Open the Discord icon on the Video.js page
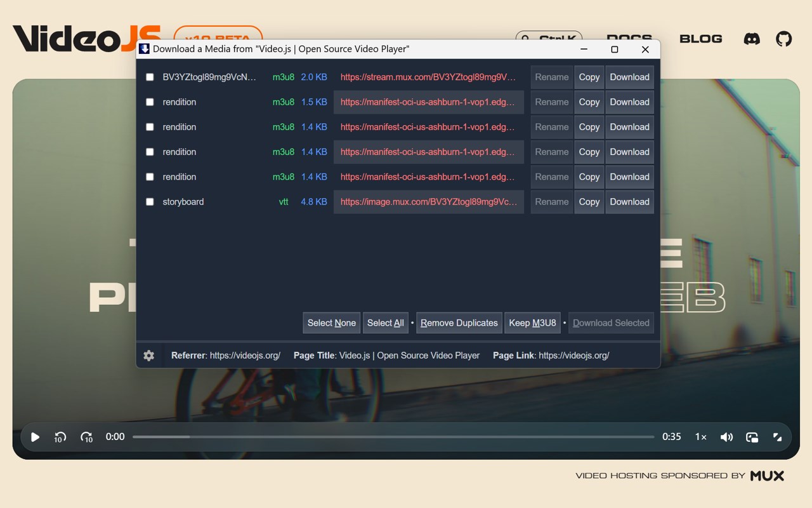812x508 pixels. (x=752, y=39)
